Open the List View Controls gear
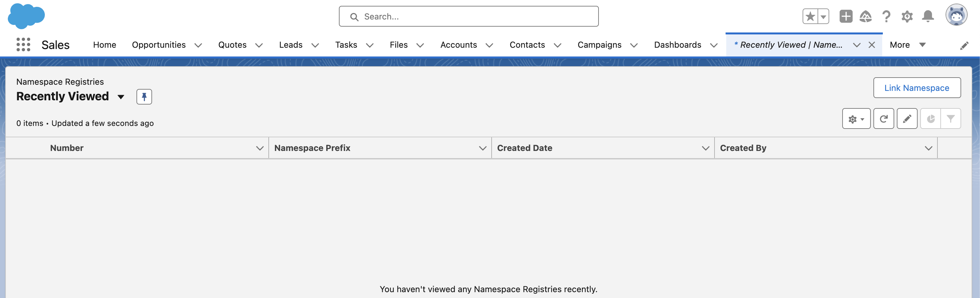The width and height of the screenshot is (980, 298). pyautogui.click(x=856, y=118)
